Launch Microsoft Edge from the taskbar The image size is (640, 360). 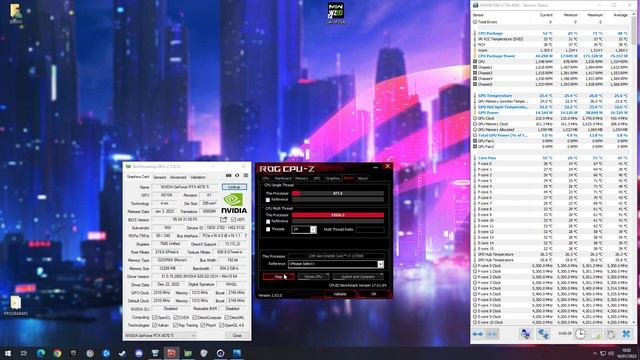(41, 353)
